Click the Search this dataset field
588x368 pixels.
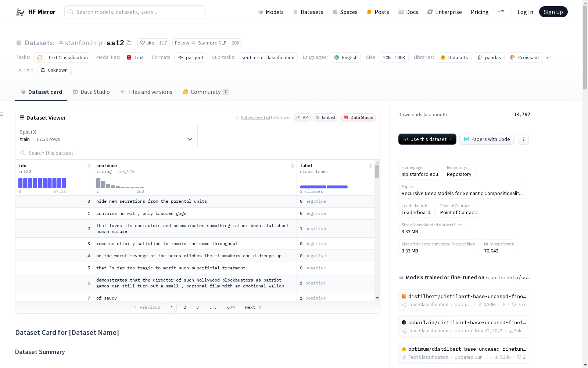[198, 153]
